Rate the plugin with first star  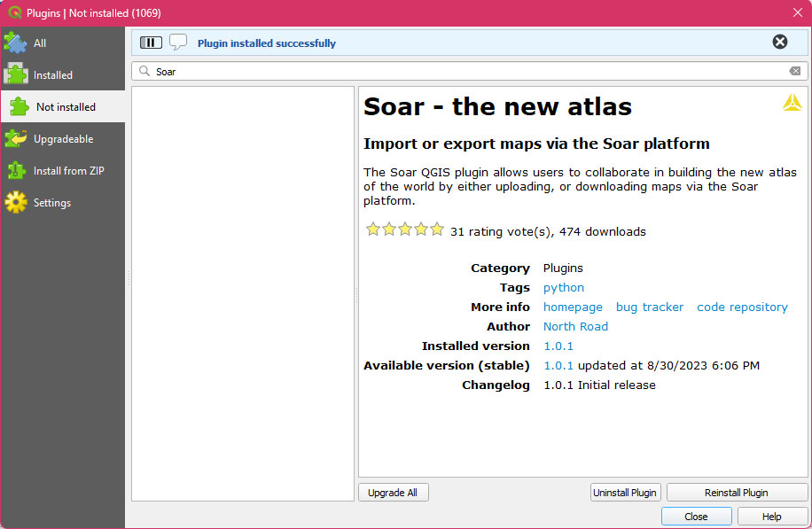(x=373, y=229)
